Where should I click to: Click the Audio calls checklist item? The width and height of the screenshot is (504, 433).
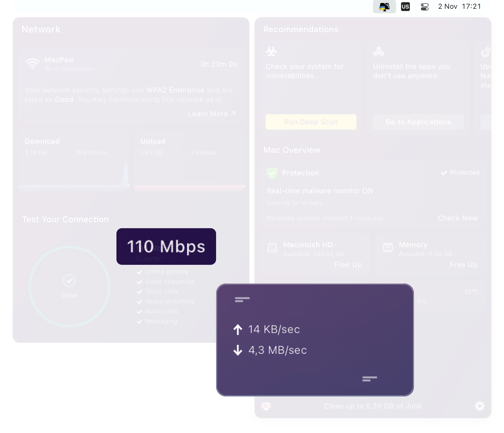click(x=157, y=311)
